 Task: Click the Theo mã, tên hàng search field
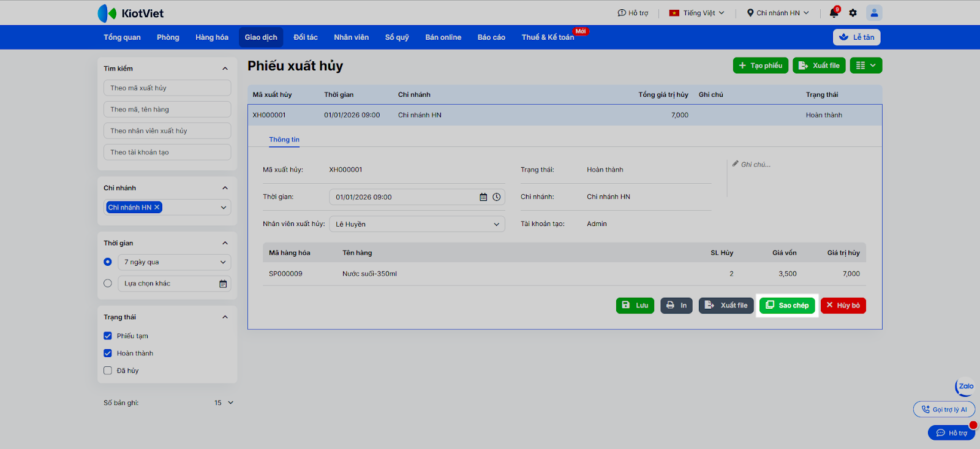(167, 110)
